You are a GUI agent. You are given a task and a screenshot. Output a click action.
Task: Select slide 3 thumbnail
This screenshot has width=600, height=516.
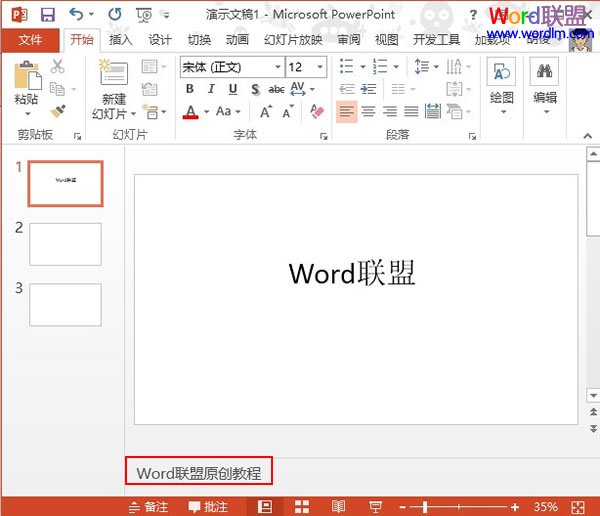point(65,305)
